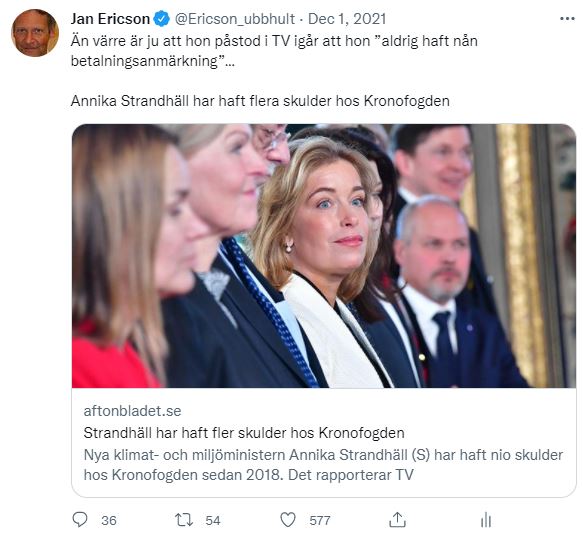Open the Dec 1, 2021 timestamp
Image resolution: width=583 pixels, height=540 pixels.
click(347, 19)
